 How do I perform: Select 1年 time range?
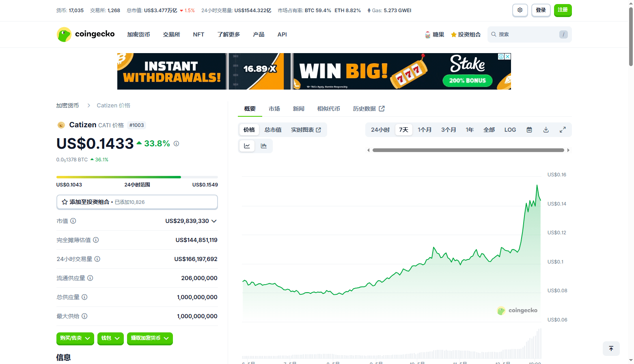(470, 130)
